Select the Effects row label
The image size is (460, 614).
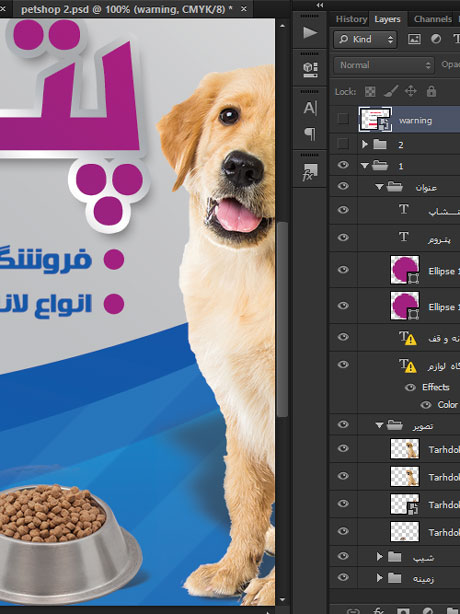tap(436, 387)
